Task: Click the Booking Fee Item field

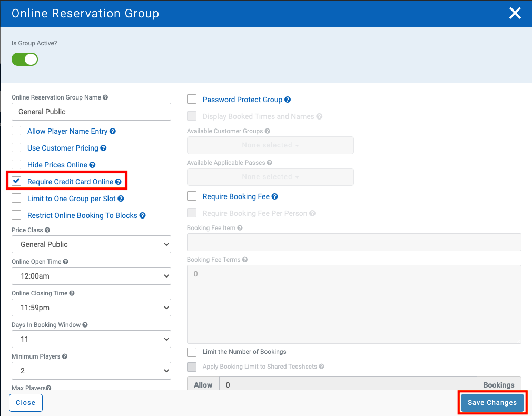Action: click(x=354, y=242)
